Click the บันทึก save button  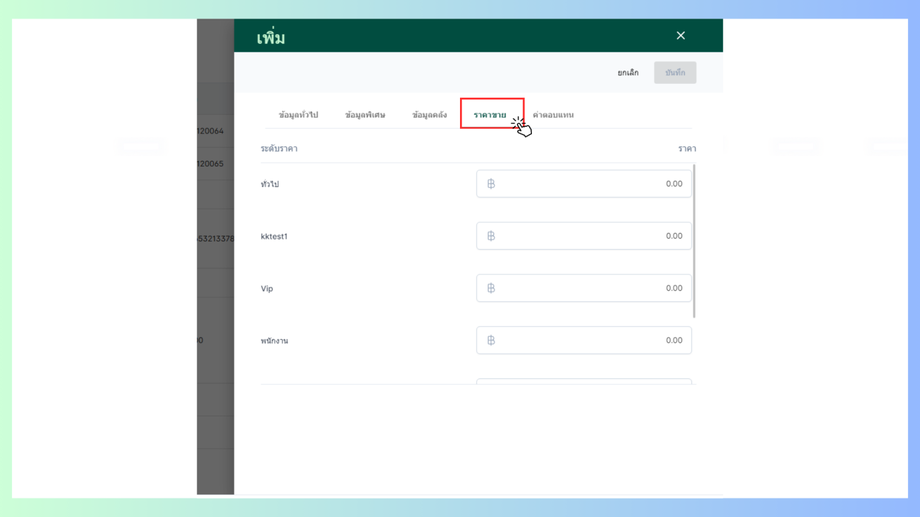coord(675,73)
